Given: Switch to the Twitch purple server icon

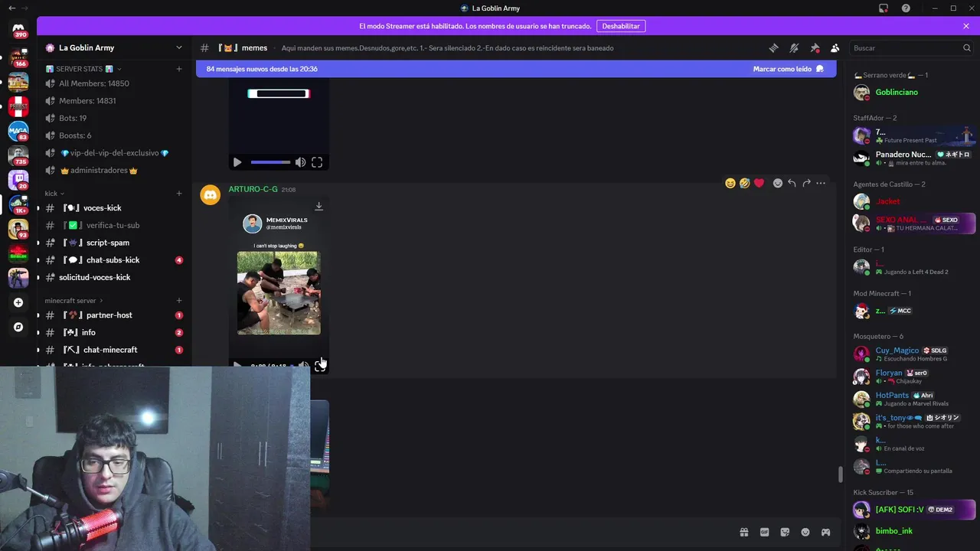Looking at the screenshot, I should [x=18, y=181].
